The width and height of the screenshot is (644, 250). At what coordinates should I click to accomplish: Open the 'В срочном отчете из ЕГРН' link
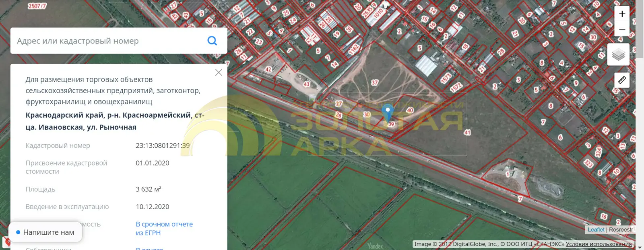point(164,228)
